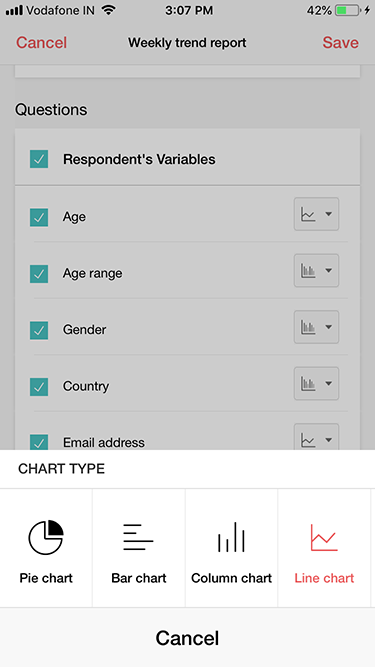375x667 pixels.
Task: Uncheck the Gender checkbox
Action: [39, 330]
